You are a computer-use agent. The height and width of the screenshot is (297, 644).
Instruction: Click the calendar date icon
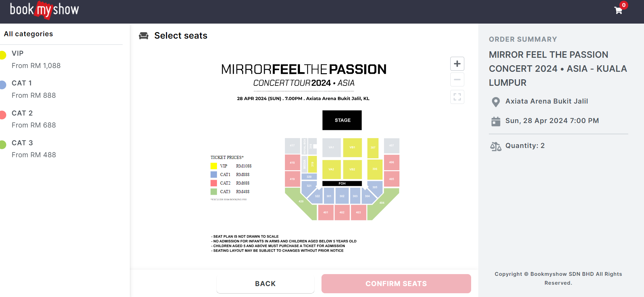point(496,121)
